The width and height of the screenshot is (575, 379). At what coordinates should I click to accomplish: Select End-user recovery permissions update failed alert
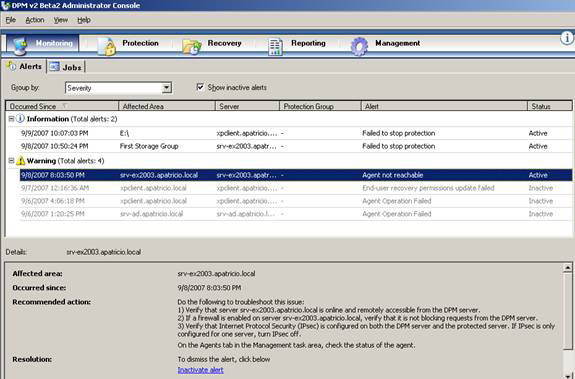[x=296, y=188]
